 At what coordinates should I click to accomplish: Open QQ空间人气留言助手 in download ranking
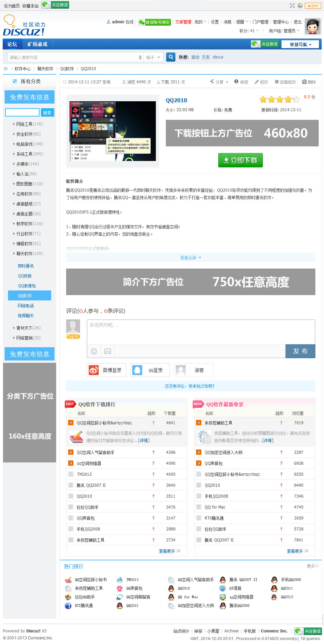point(96,452)
